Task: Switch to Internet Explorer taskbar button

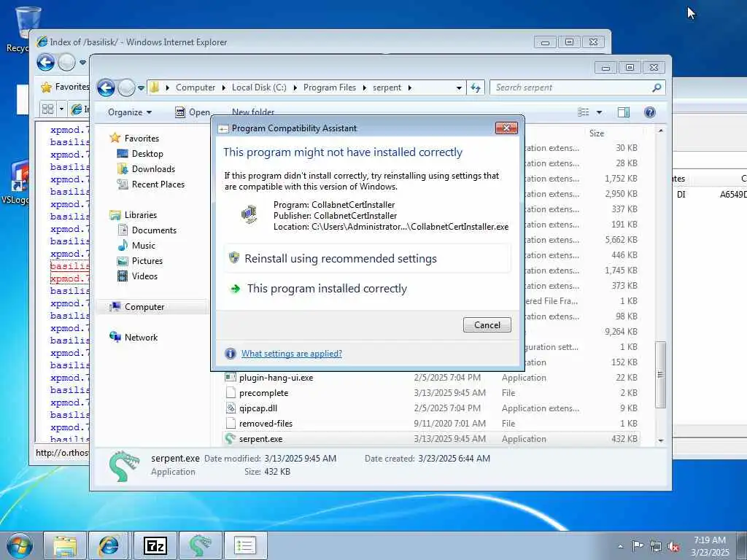Action: point(109,545)
